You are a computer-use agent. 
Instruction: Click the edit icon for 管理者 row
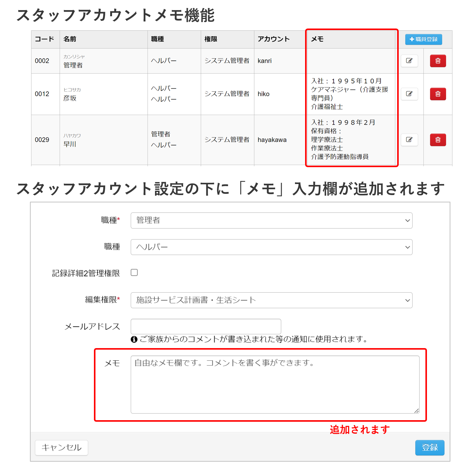click(x=409, y=61)
